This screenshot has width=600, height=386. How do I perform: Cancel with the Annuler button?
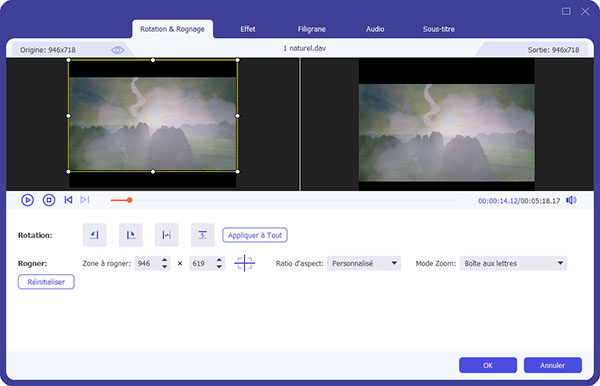pyautogui.click(x=553, y=365)
